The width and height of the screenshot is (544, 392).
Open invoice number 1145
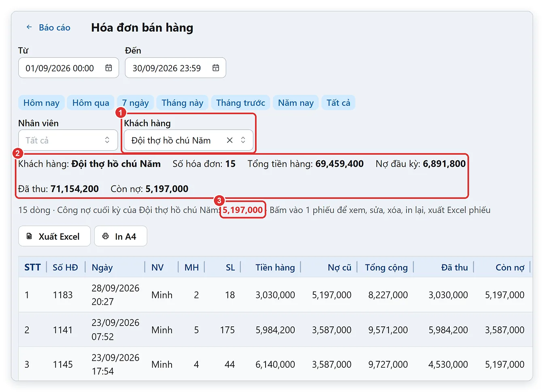coord(63,364)
